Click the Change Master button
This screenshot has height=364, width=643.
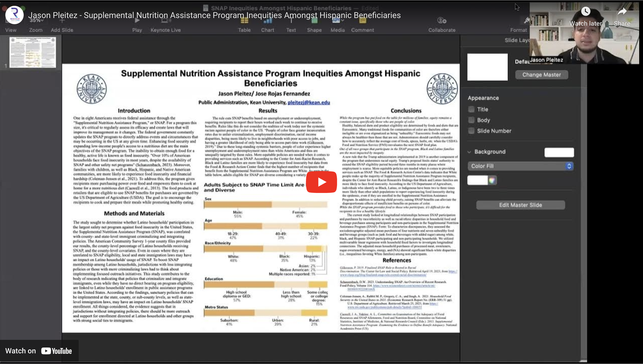[x=541, y=75]
